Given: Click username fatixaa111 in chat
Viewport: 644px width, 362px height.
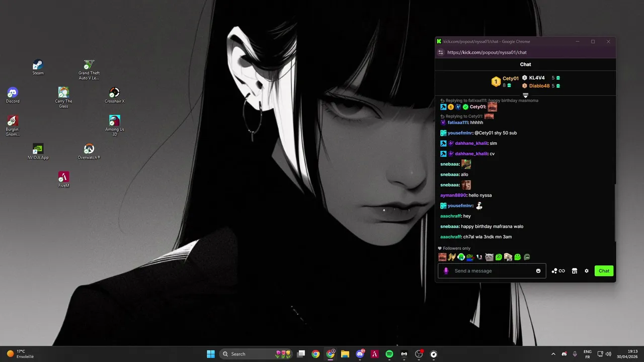Looking at the screenshot, I should click(458, 123).
